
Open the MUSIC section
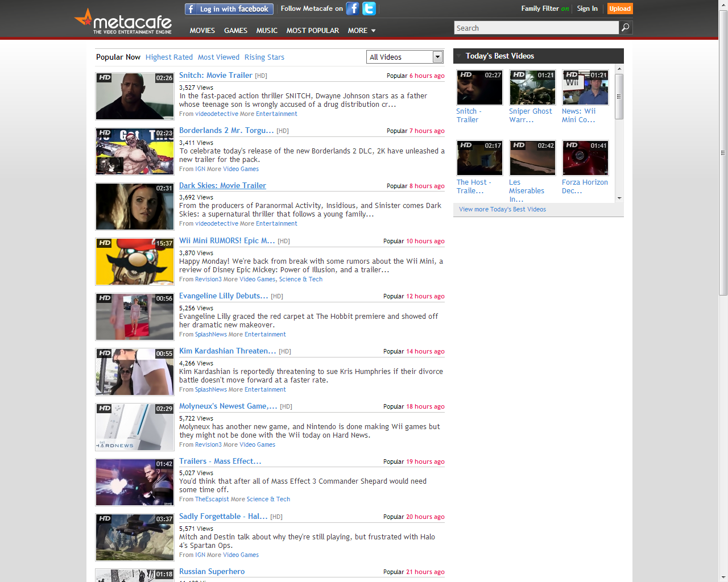[x=267, y=31]
